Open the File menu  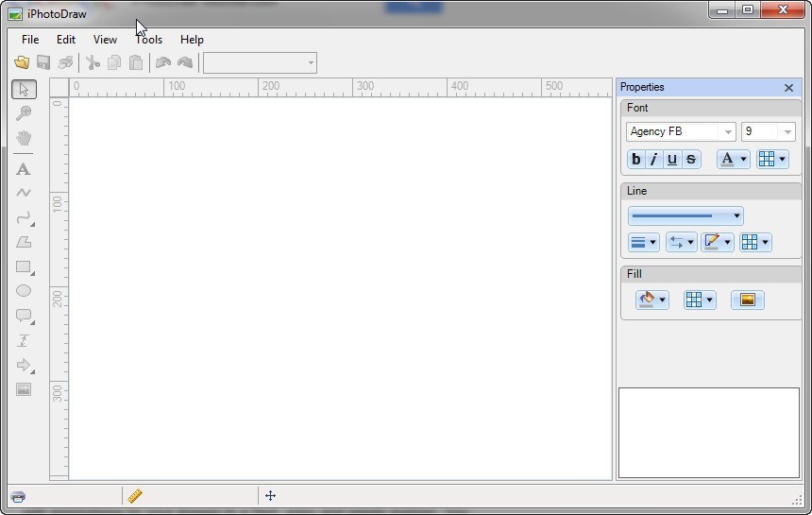pos(30,40)
